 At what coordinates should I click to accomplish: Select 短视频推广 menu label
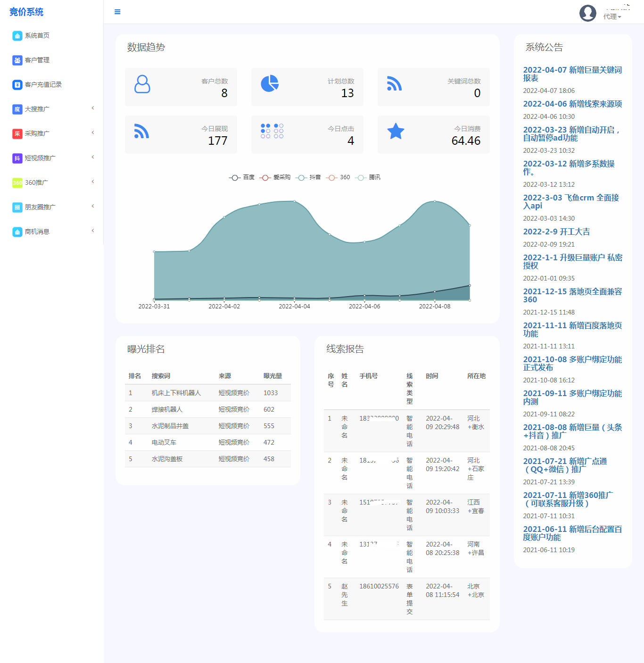(x=40, y=158)
